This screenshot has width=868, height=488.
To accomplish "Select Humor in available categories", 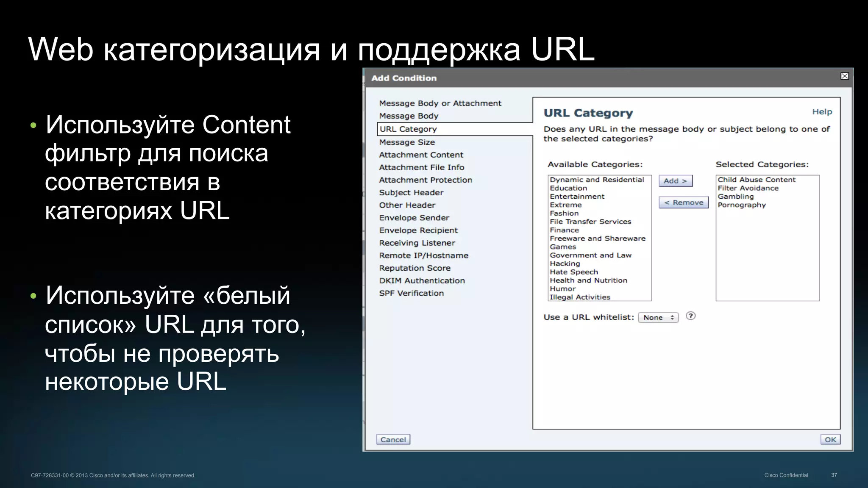I will [x=599, y=289].
